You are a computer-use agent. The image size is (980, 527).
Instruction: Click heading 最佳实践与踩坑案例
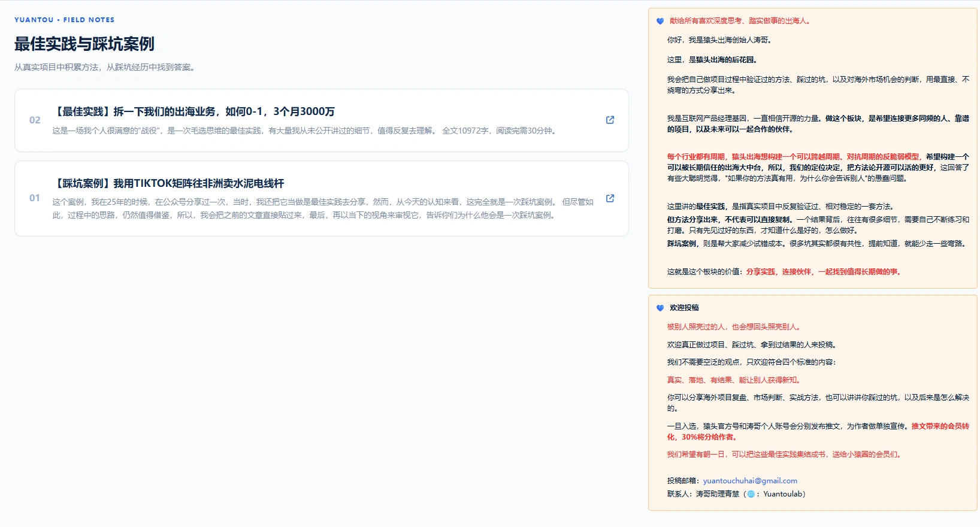pyautogui.click(x=84, y=44)
